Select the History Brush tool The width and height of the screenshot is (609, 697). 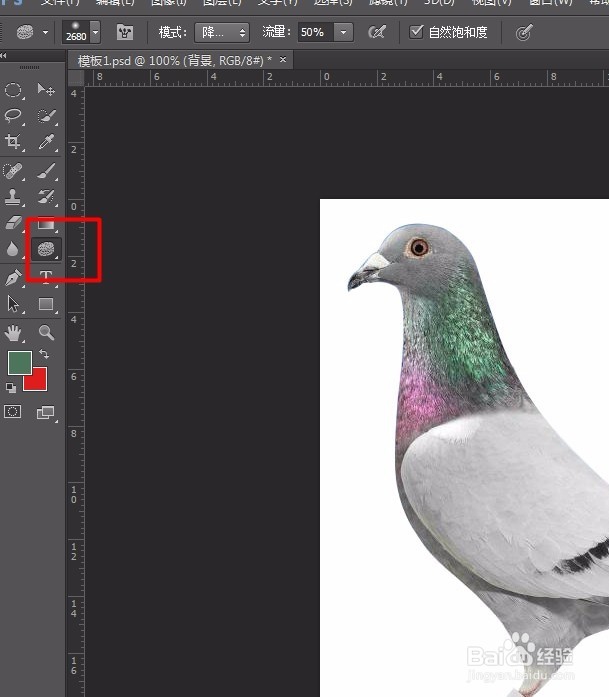(46, 196)
